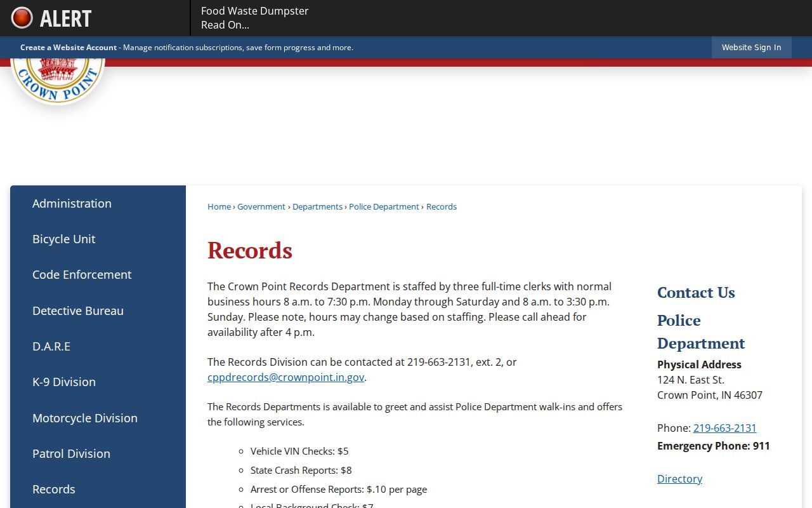Viewport: 812px width, 508px height.
Task: Click the Crown Point city seal logo
Action: [x=58, y=81]
